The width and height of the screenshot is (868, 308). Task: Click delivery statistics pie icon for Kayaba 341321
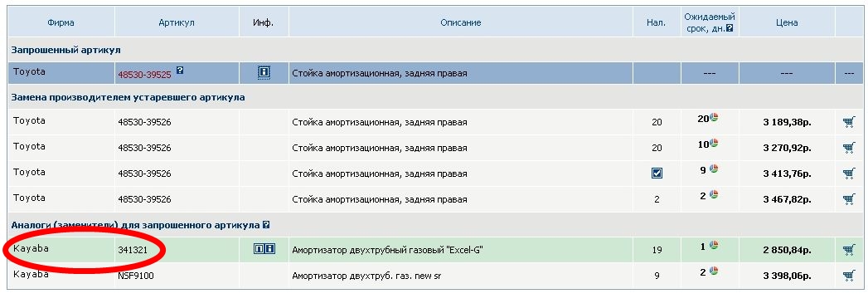[x=714, y=246]
